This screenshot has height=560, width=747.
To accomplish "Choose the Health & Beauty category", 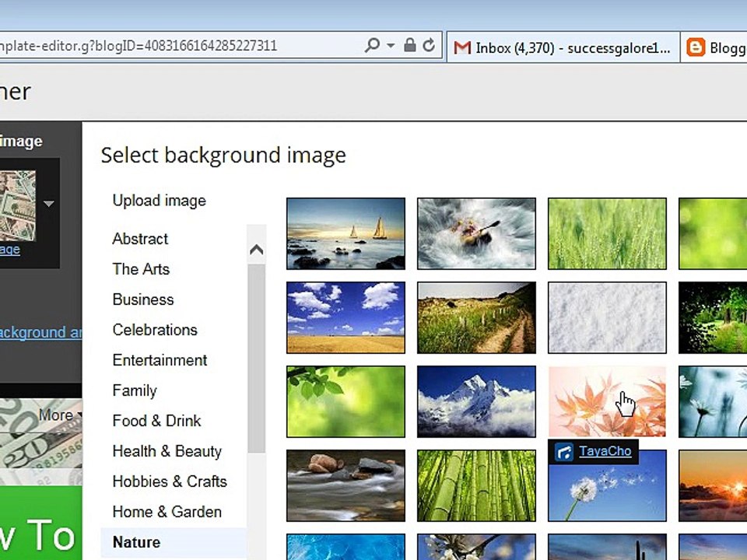I will pyautogui.click(x=167, y=451).
